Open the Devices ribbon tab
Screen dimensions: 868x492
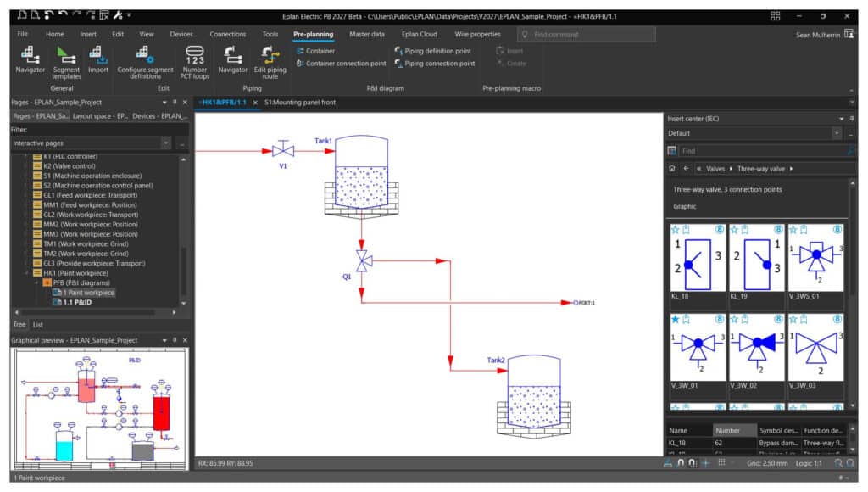click(x=181, y=34)
